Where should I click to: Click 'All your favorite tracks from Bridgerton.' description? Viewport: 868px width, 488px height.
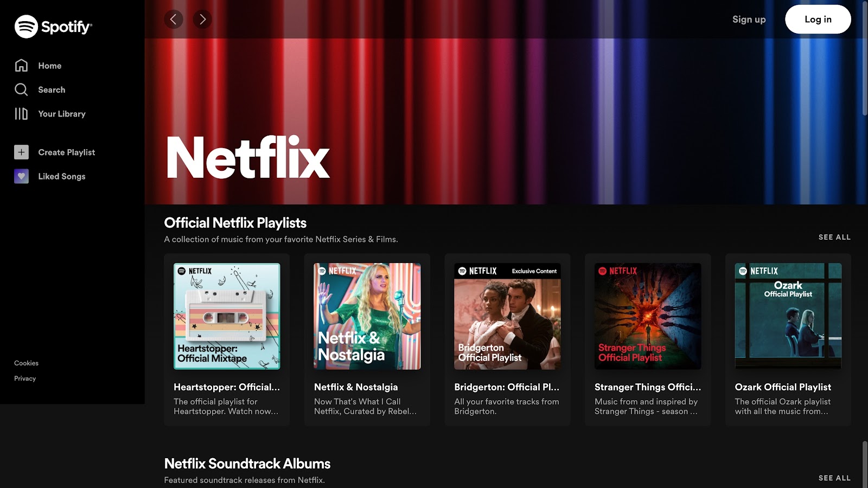pyautogui.click(x=507, y=407)
